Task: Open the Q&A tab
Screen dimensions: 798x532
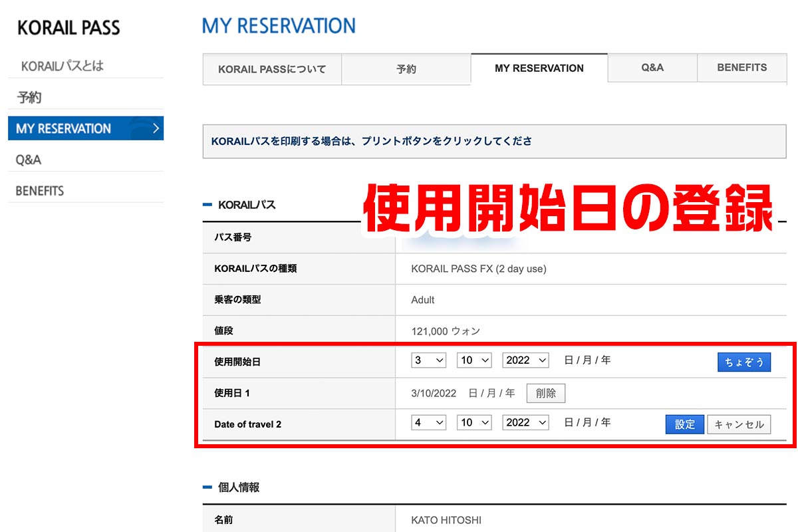Action: click(652, 68)
